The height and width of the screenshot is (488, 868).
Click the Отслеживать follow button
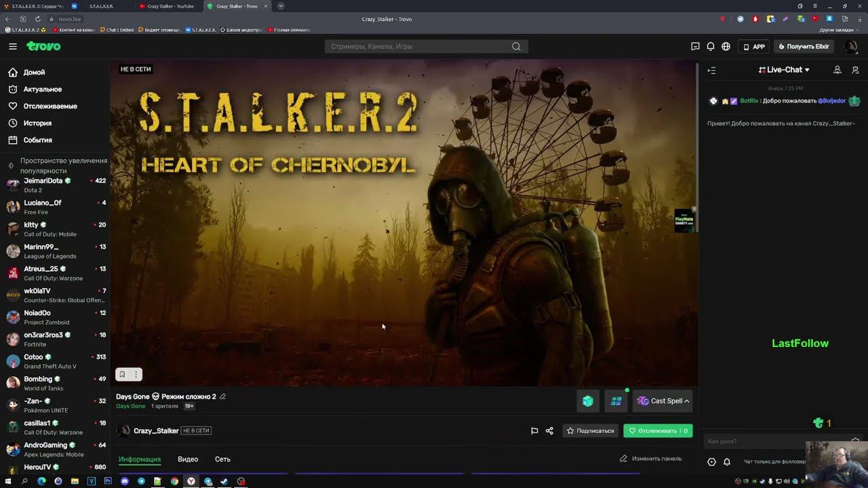point(658,430)
